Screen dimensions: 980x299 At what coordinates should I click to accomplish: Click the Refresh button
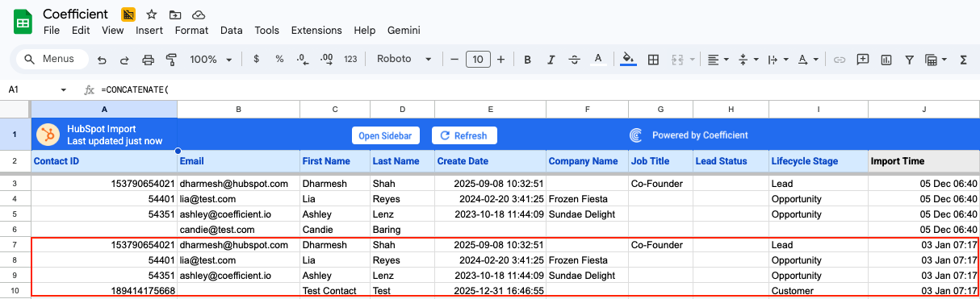click(x=464, y=135)
